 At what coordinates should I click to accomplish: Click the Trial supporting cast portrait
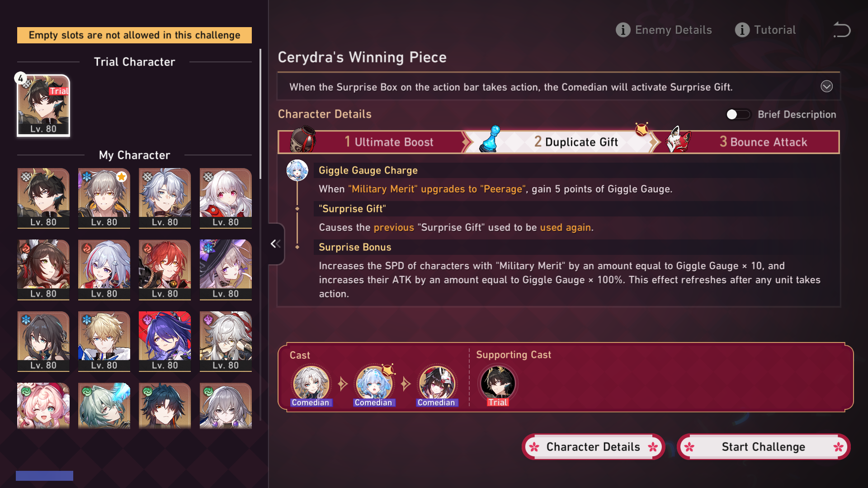498,384
